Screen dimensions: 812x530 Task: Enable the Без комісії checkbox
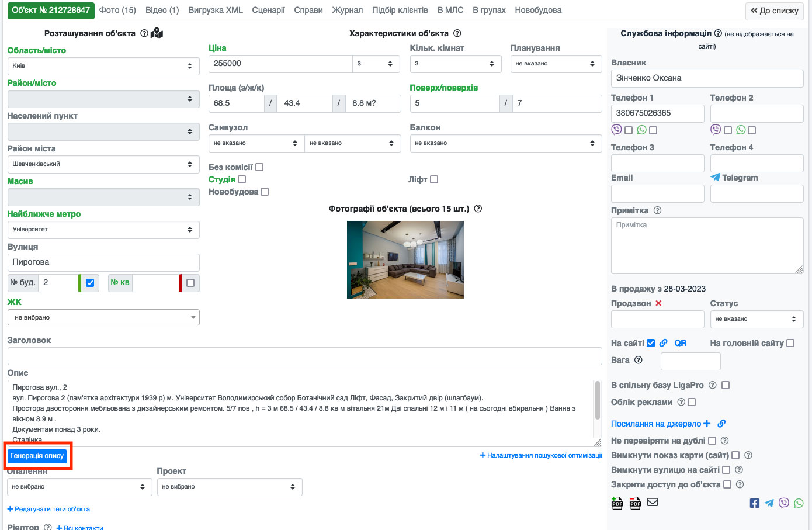click(259, 167)
